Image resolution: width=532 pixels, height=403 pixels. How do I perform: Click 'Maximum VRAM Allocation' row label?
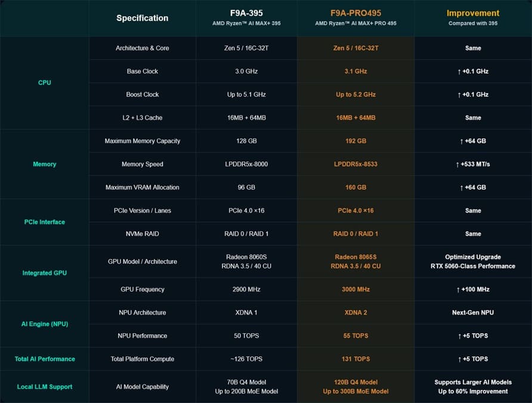[142, 187]
